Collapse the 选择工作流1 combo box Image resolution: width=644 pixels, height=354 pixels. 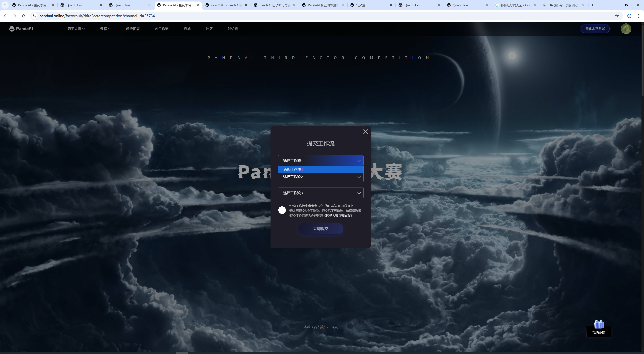(x=321, y=161)
